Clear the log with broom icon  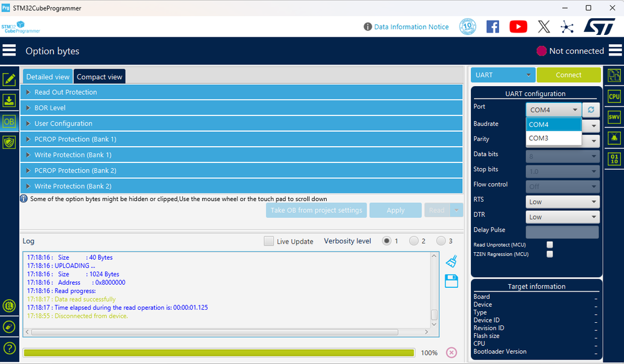[x=451, y=262]
